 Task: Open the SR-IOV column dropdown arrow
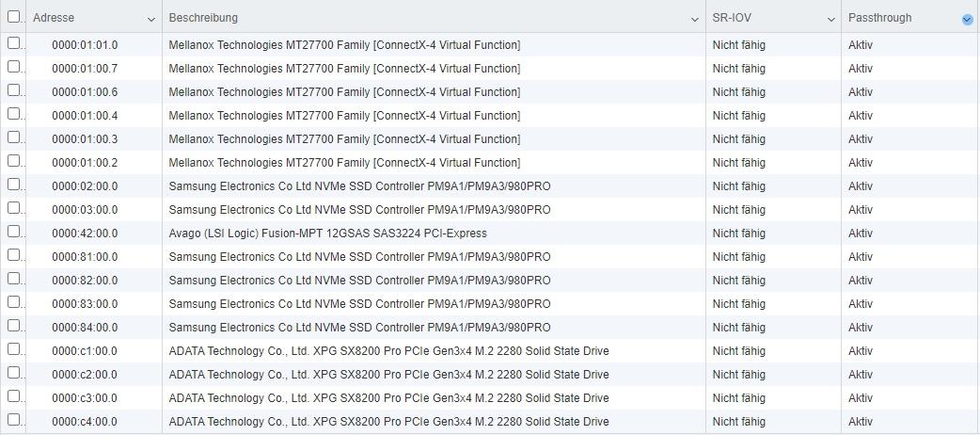tap(831, 20)
